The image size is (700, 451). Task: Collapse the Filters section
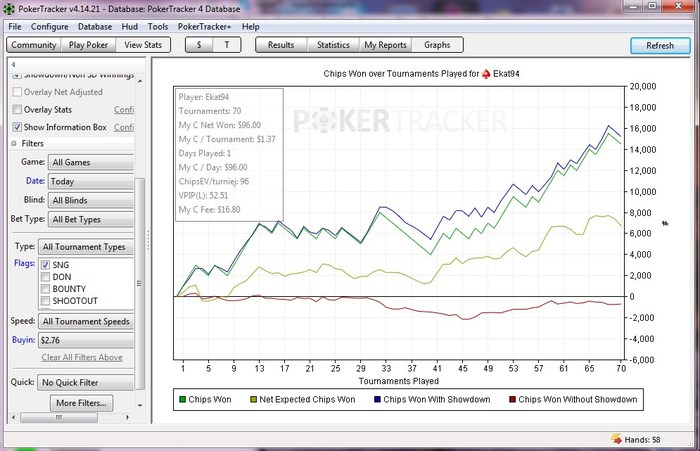pos(14,143)
